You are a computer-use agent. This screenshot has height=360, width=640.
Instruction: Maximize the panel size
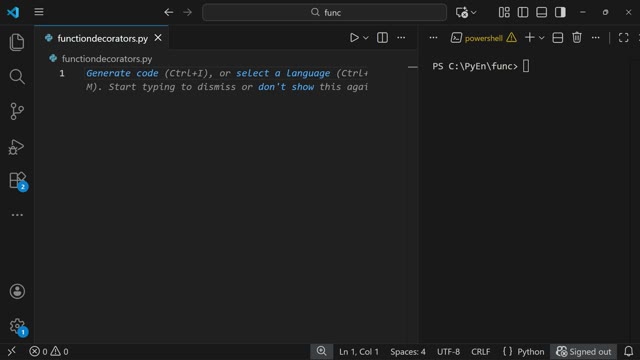(624, 38)
